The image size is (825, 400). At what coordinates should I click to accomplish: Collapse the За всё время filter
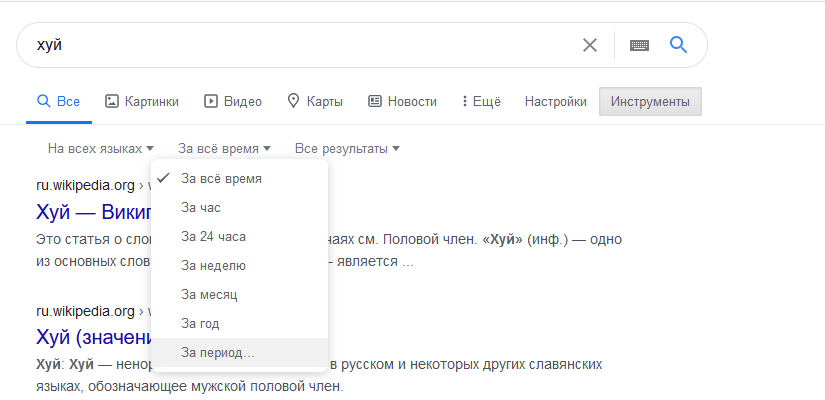pyautogui.click(x=224, y=149)
